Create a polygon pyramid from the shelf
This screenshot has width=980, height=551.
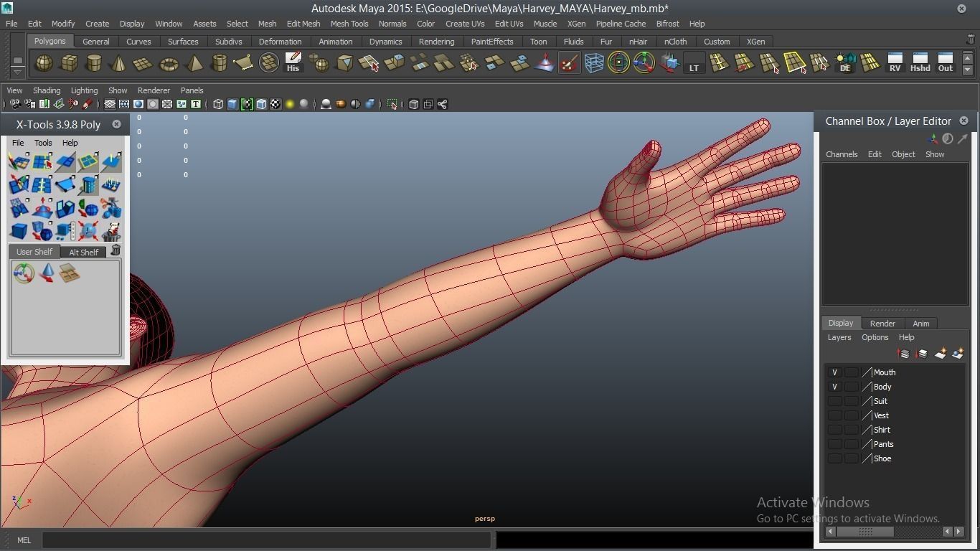(x=194, y=63)
